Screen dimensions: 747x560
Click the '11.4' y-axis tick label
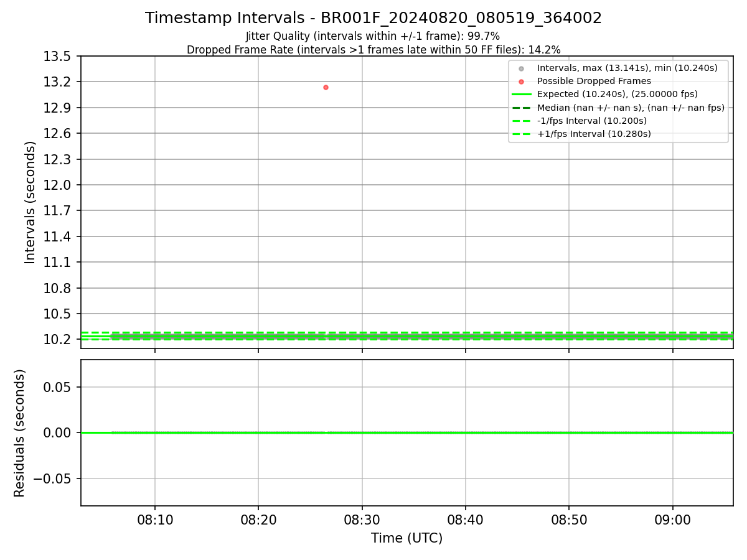58,236
